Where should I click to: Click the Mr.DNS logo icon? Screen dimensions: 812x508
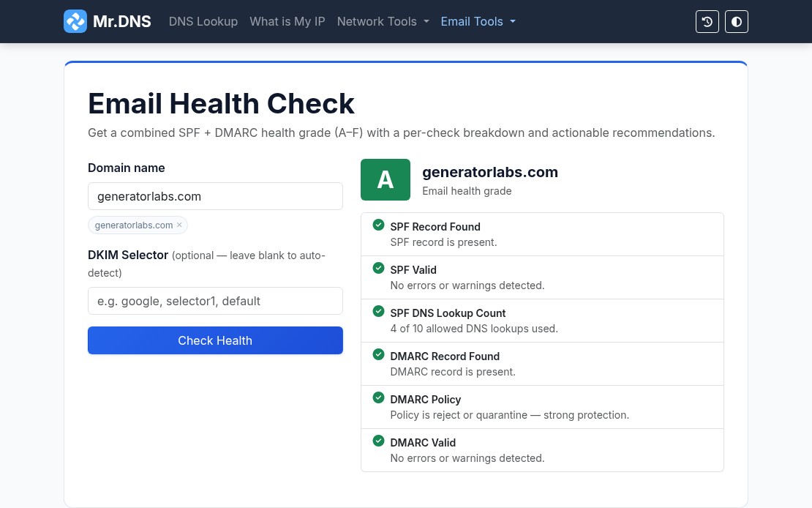[x=75, y=21]
